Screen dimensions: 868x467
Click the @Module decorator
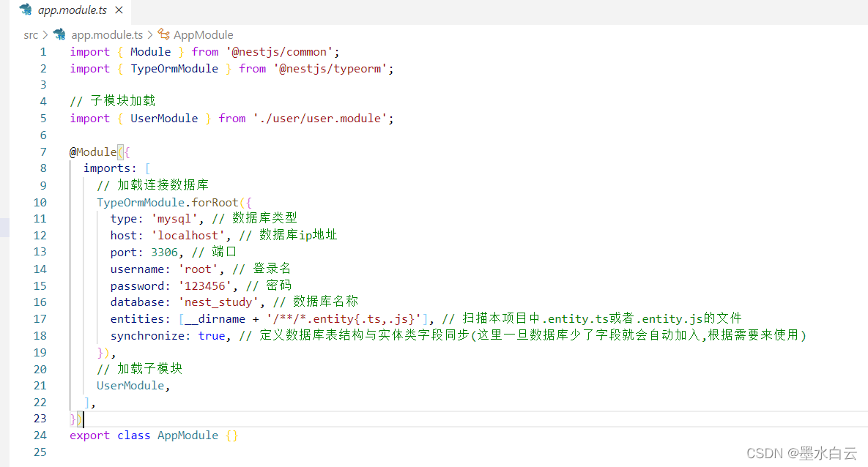pyautogui.click(x=93, y=152)
